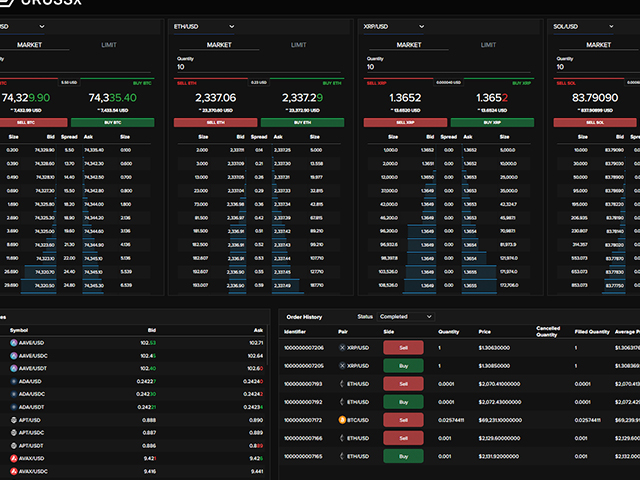Screen dimensions: 640x480
Task: Click the ETH icon in order ending 7165
Action: pos(342,457)
